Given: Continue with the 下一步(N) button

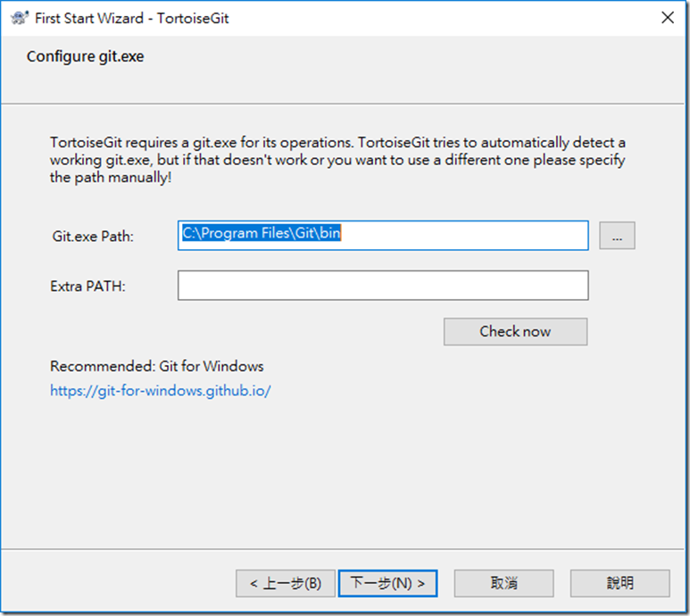Looking at the screenshot, I should pos(387,584).
